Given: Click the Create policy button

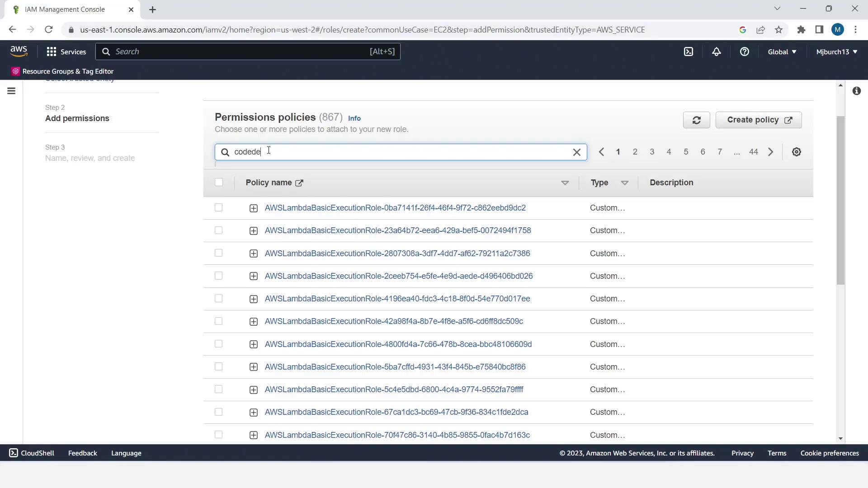Looking at the screenshot, I should [x=758, y=120].
